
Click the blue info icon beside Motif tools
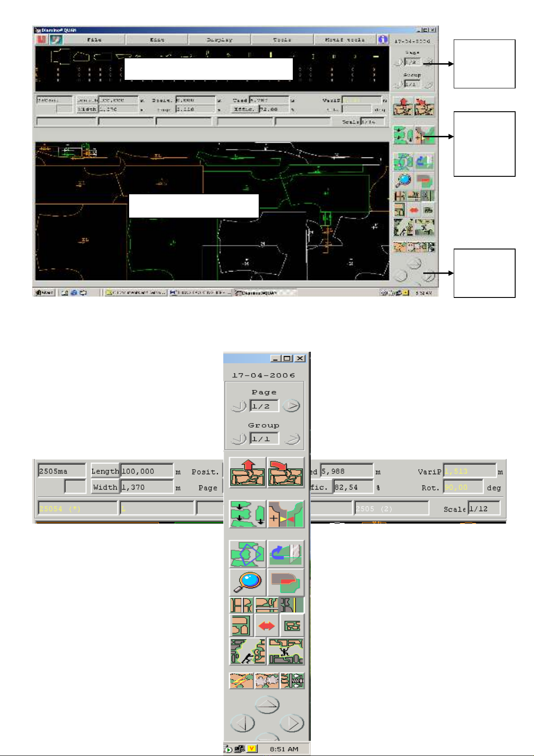point(382,39)
